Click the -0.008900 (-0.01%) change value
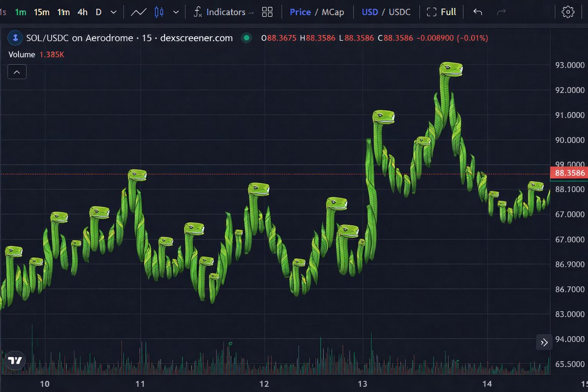588x392 pixels. point(452,38)
